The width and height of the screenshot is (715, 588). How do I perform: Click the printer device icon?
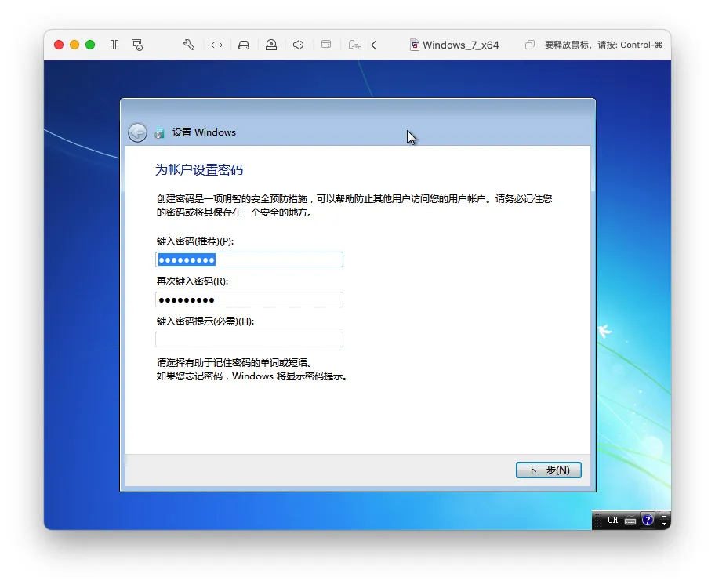pos(326,45)
